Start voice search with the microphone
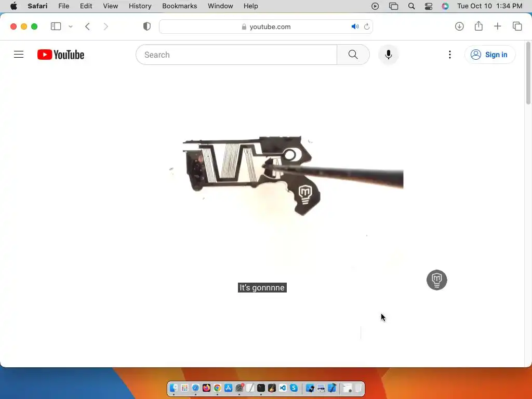This screenshot has height=399, width=532. tap(389, 55)
